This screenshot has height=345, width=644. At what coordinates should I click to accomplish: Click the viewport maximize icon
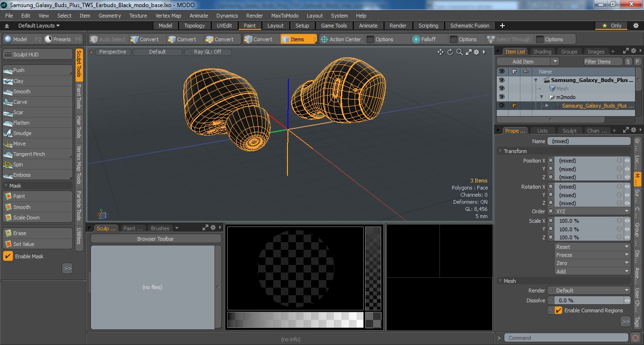(468, 52)
